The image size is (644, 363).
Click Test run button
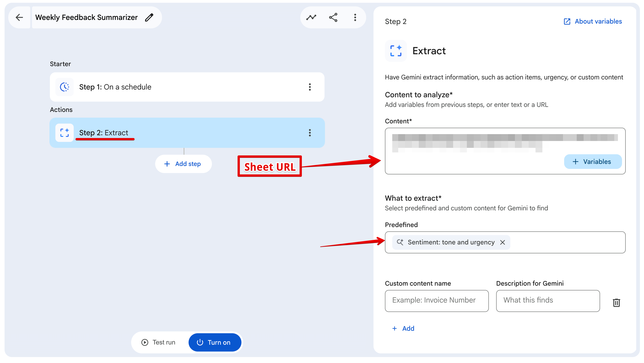(159, 342)
